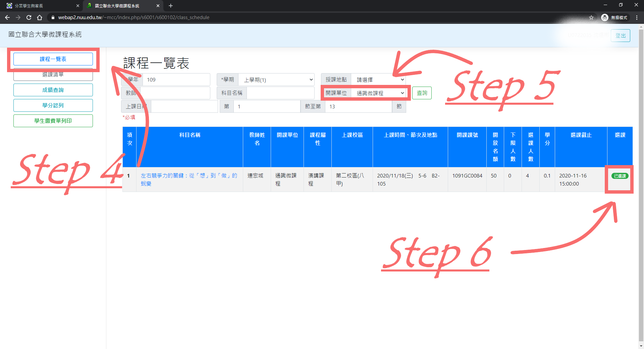Bookmark this page with star icon
The width and height of the screenshot is (644, 349).
[x=591, y=17]
